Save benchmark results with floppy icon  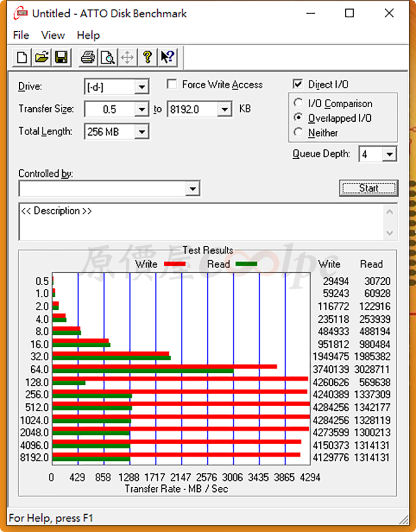[61, 57]
